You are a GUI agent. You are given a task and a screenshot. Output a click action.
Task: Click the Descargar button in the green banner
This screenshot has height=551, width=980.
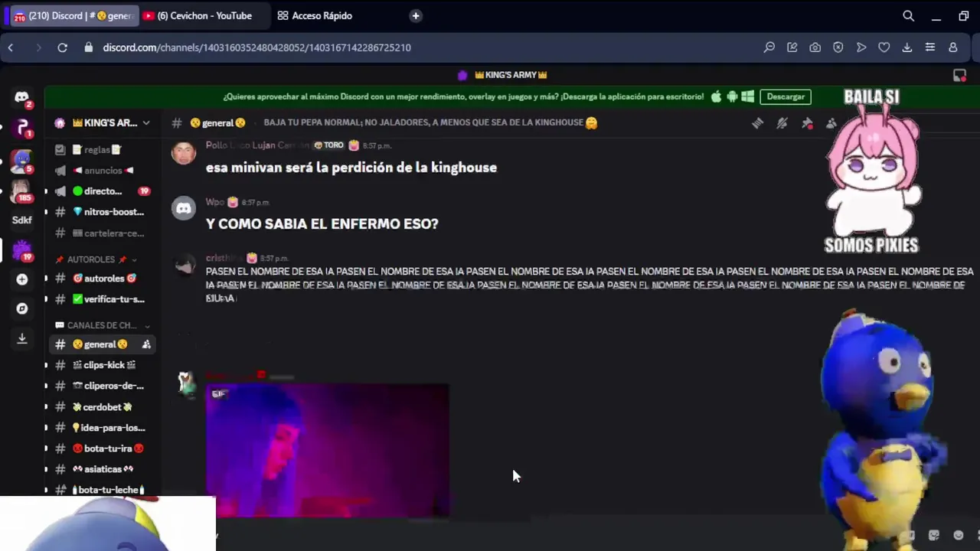tap(786, 97)
